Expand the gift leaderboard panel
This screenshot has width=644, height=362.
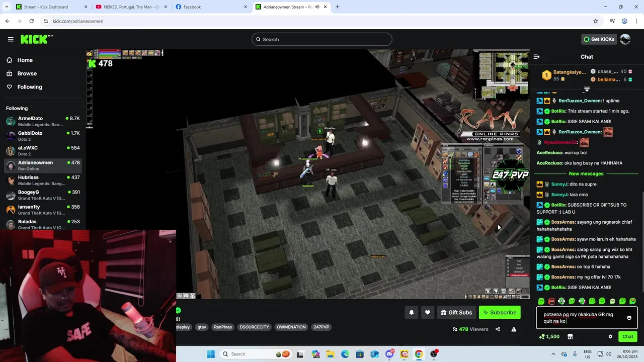[587, 89]
